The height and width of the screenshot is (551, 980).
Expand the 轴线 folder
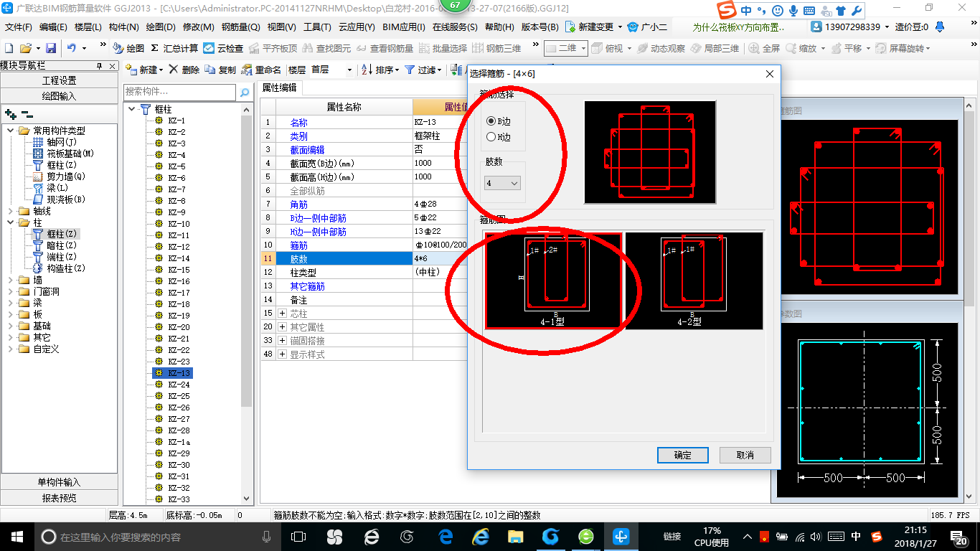11,211
